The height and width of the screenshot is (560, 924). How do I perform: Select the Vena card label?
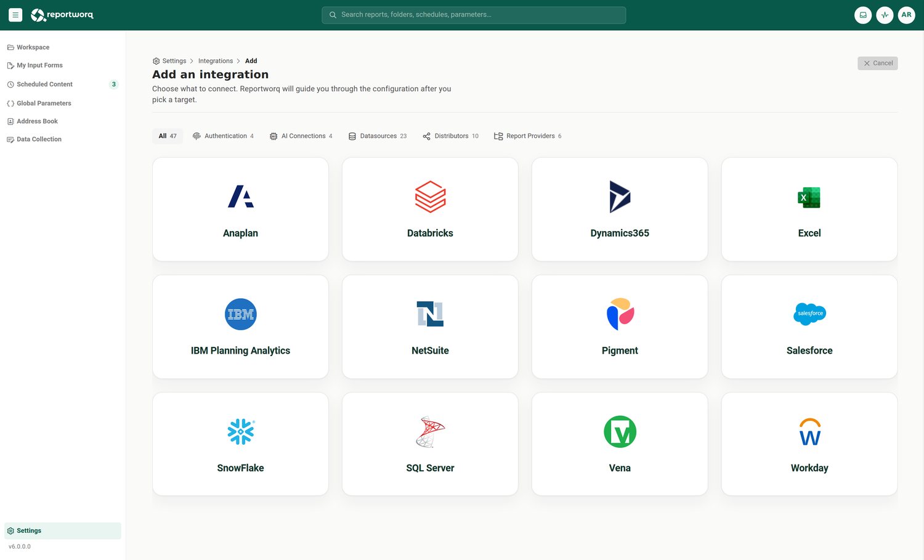620,468
